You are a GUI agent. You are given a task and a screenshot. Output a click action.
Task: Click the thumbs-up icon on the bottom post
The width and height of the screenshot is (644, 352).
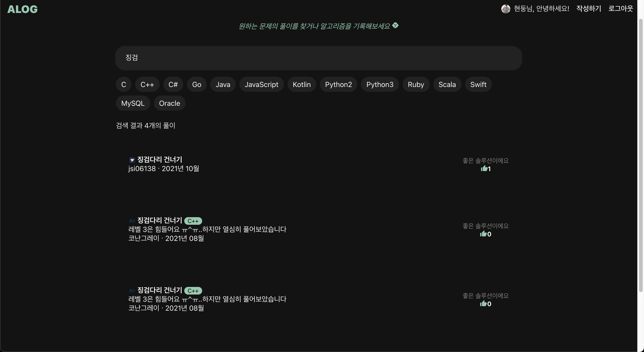click(x=484, y=304)
